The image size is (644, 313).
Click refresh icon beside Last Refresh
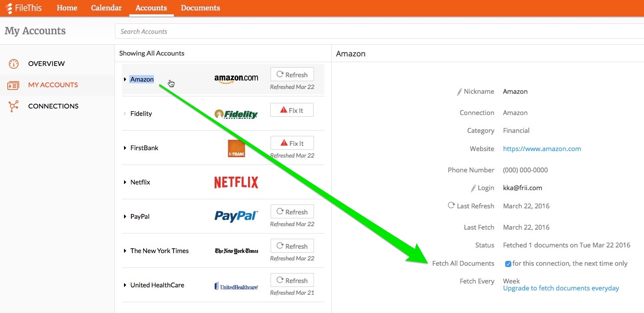pyautogui.click(x=451, y=205)
